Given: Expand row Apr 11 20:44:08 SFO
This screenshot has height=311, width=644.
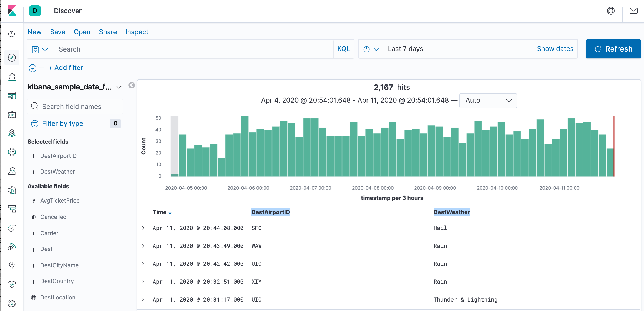Looking at the screenshot, I should pos(143,228).
